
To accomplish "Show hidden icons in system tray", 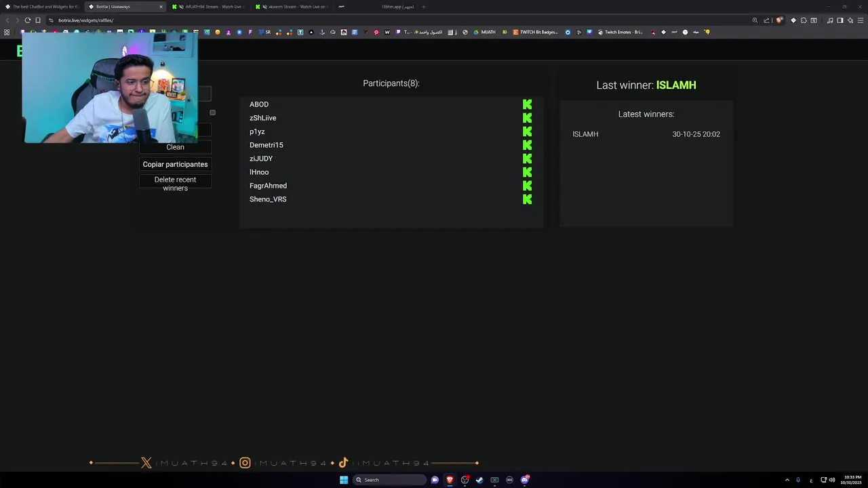I will pyautogui.click(x=787, y=480).
